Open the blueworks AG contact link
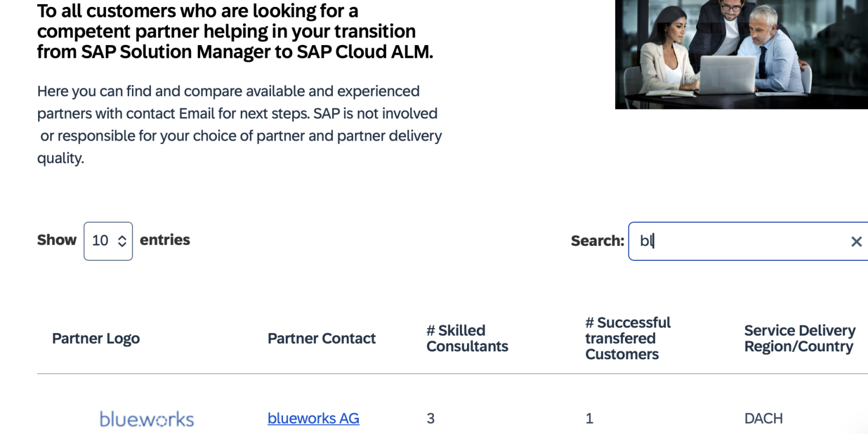 (x=313, y=418)
